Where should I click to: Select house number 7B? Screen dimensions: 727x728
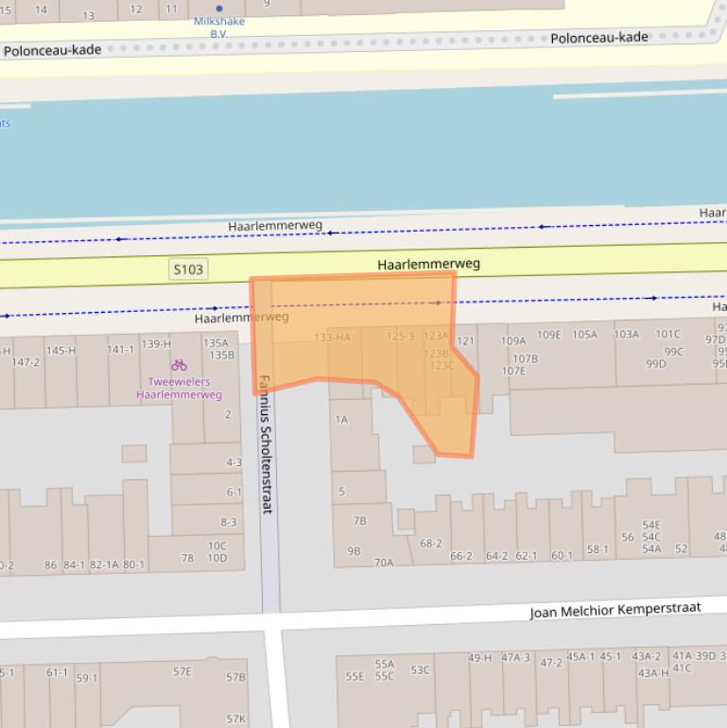tap(359, 521)
